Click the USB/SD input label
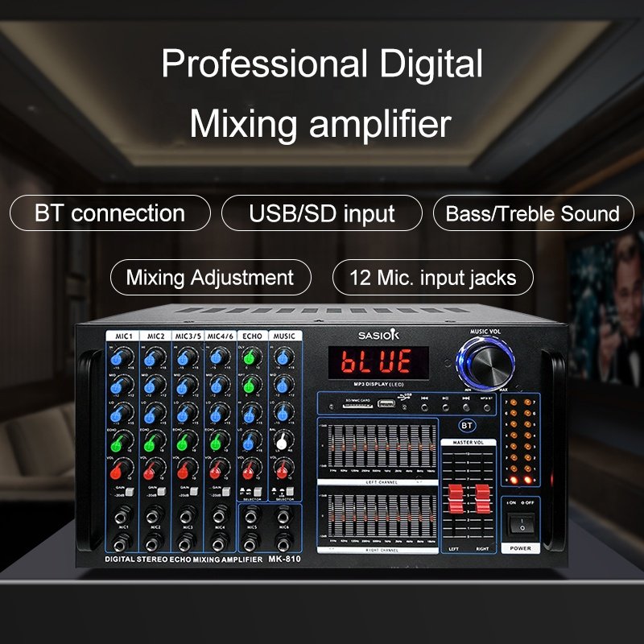This screenshot has width=644, height=644. [321, 213]
